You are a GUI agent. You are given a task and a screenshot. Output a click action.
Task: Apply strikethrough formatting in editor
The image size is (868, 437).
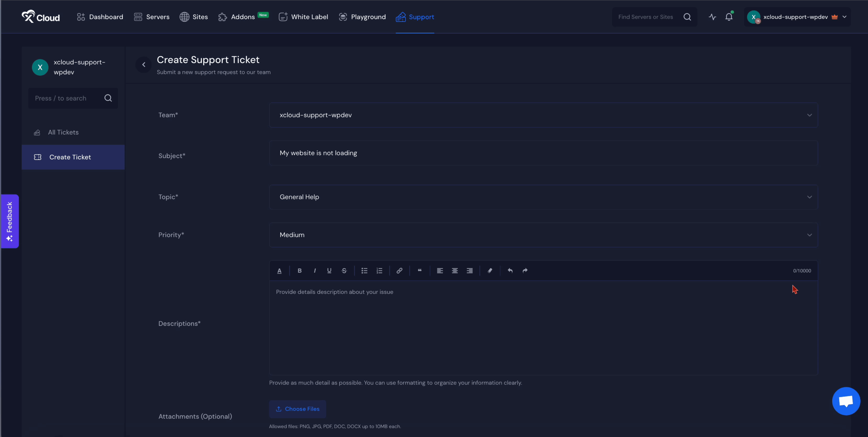[344, 271]
